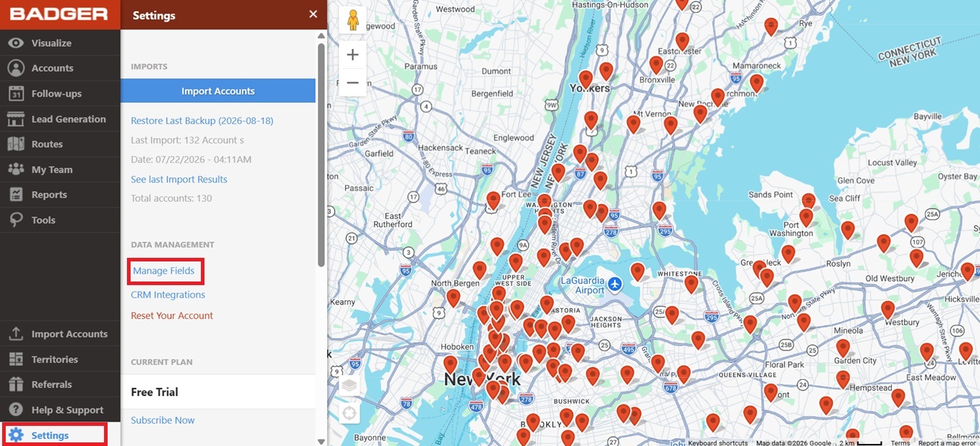Open Help & Support in sidebar

(x=60, y=409)
